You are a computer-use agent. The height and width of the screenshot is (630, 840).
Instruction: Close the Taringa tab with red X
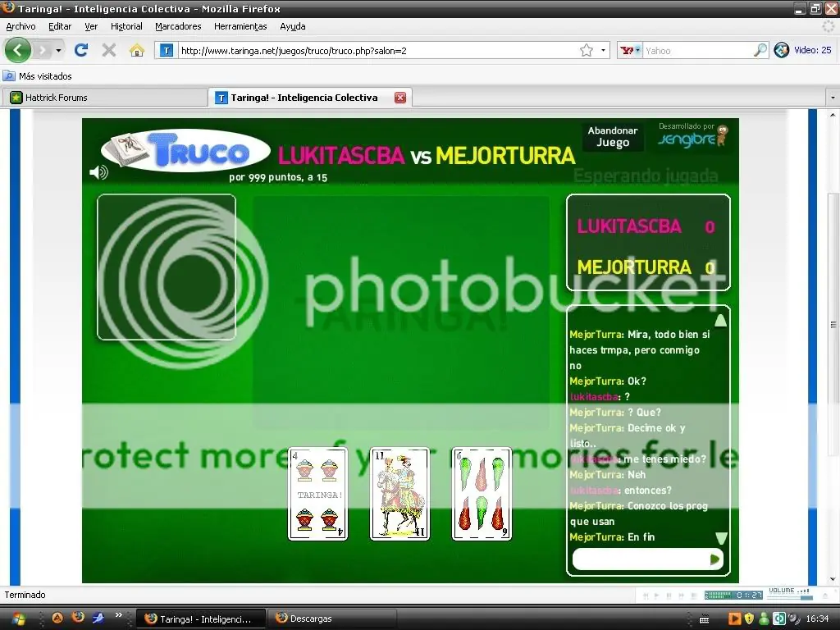400,98
